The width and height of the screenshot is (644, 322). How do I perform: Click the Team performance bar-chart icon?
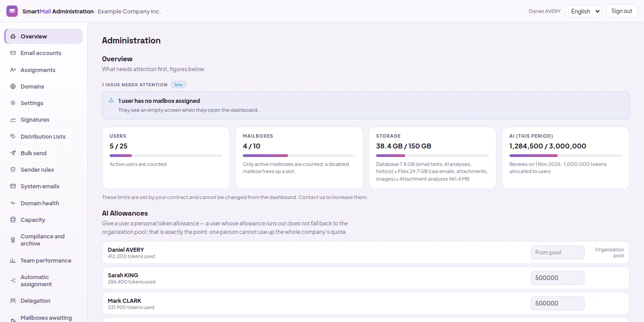(x=13, y=261)
